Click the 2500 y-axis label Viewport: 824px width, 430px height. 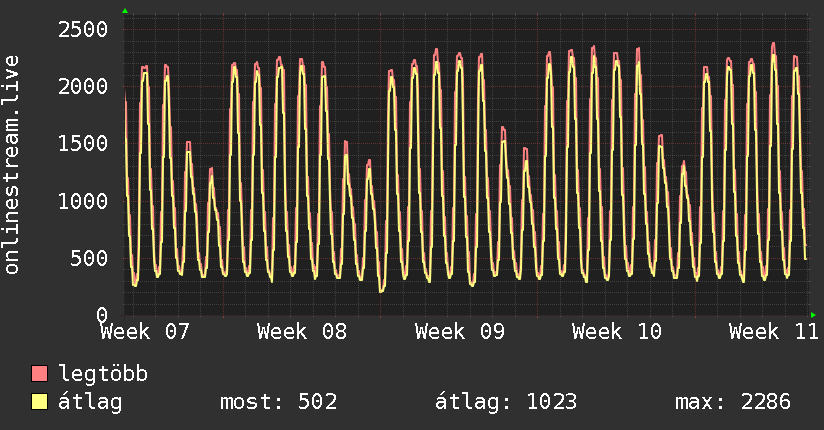83,29
